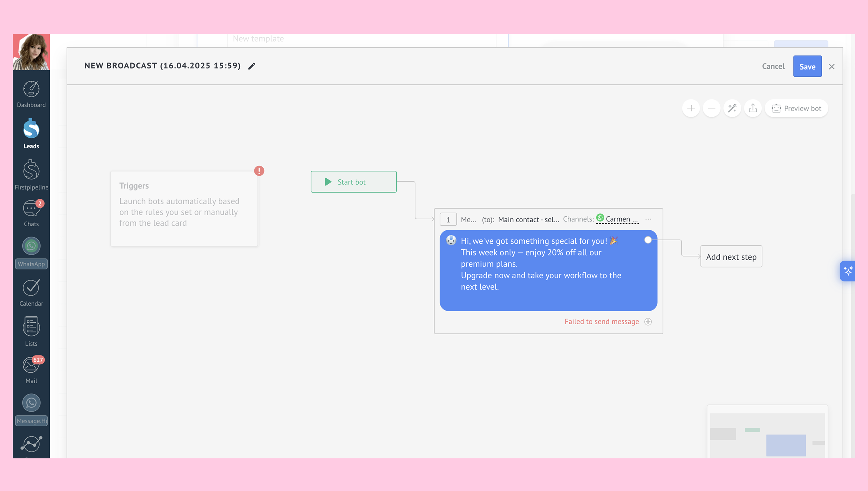Open Dashboard from the sidebar

point(31,94)
